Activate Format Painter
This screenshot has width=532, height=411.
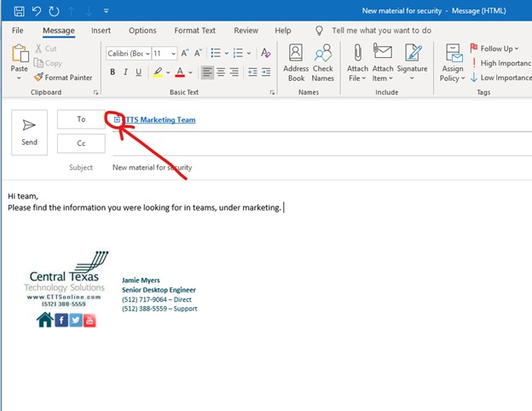pyautogui.click(x=63, y=78)
